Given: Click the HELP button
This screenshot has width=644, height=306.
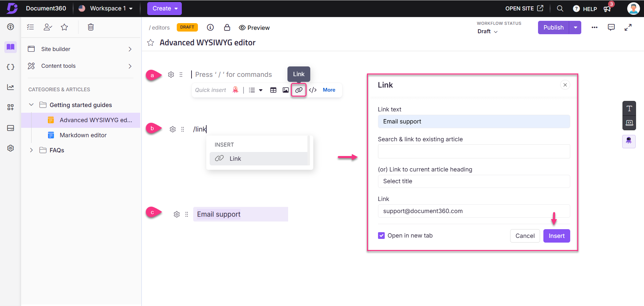Looking at the screenshot, I should (585, 9).
